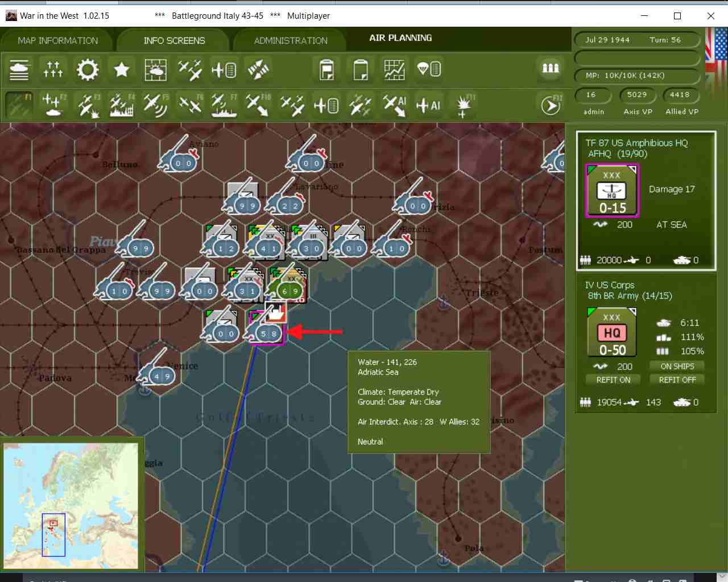728x582 pixels.
Task: Click the first clipboard report icon
Action: 326,70
